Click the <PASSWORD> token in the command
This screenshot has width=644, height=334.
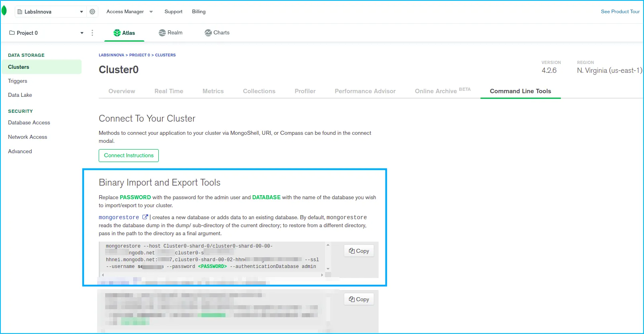(212, 266)
